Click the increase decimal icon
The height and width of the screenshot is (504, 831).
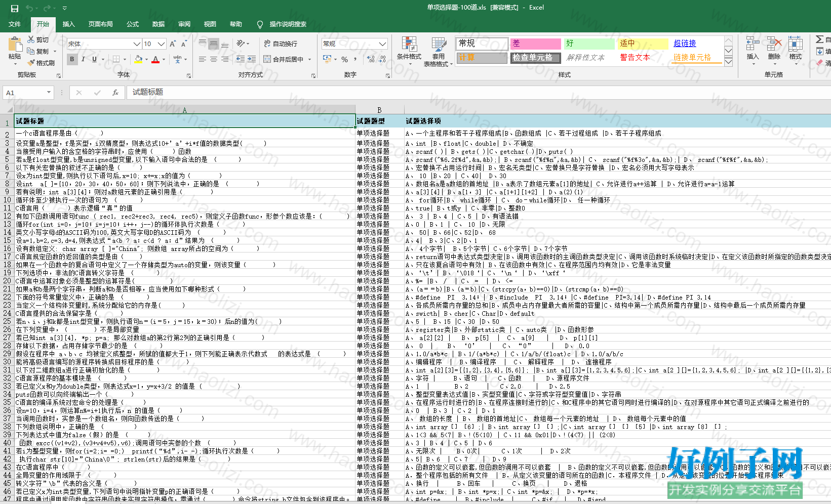click(x=371, y=59)
